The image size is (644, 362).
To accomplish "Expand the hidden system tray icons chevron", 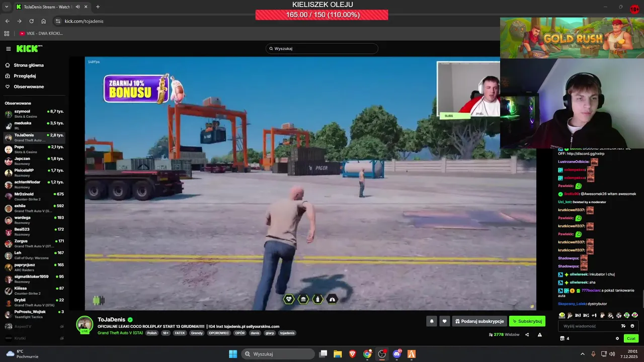I will pos(583,354).
